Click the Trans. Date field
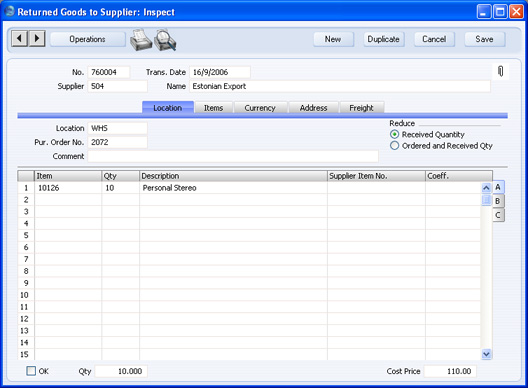The image size is (528, 388). coord(220,72)
